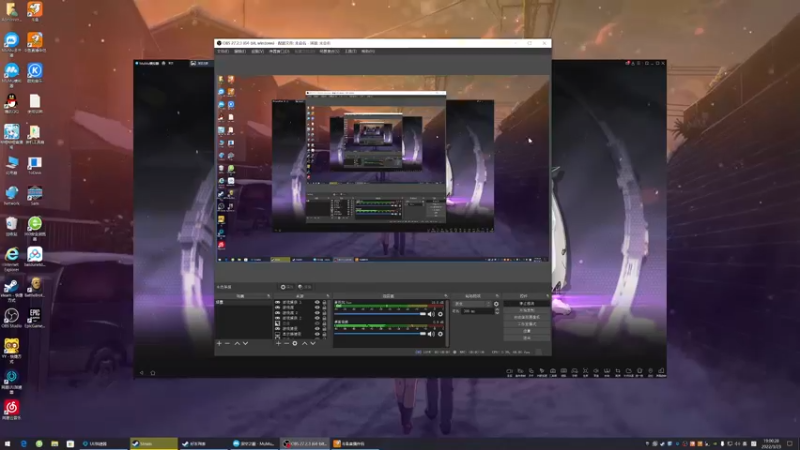The image size is (800, 450).
Task: Open the Steam desktop shortcut
Action: click(x=11, y=288)
